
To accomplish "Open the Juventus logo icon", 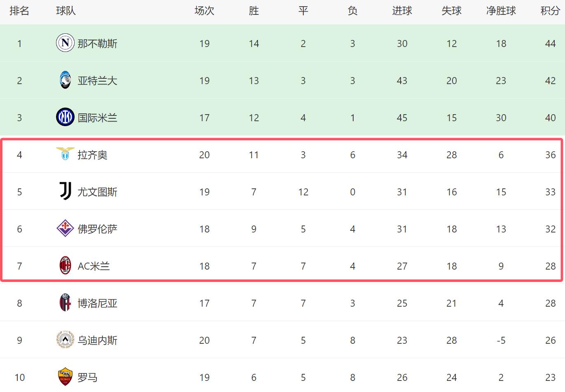I will tap(65, 192).
